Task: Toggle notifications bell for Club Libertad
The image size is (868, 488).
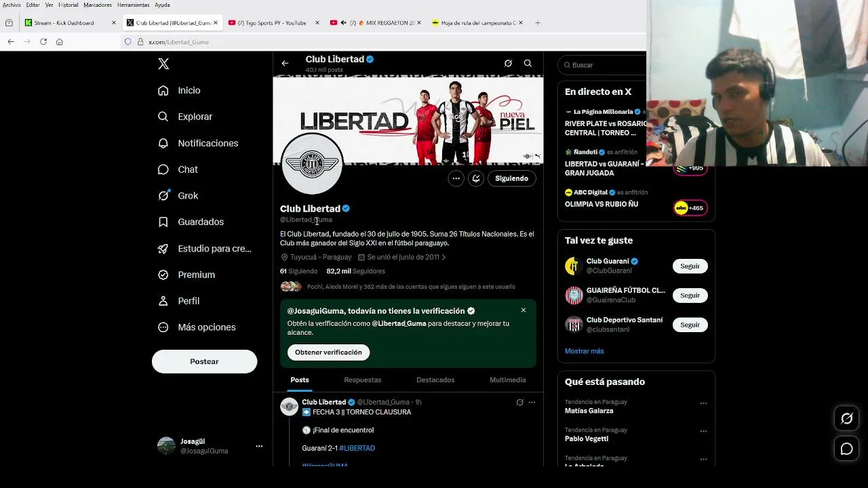Action: (x=476, y=178)
